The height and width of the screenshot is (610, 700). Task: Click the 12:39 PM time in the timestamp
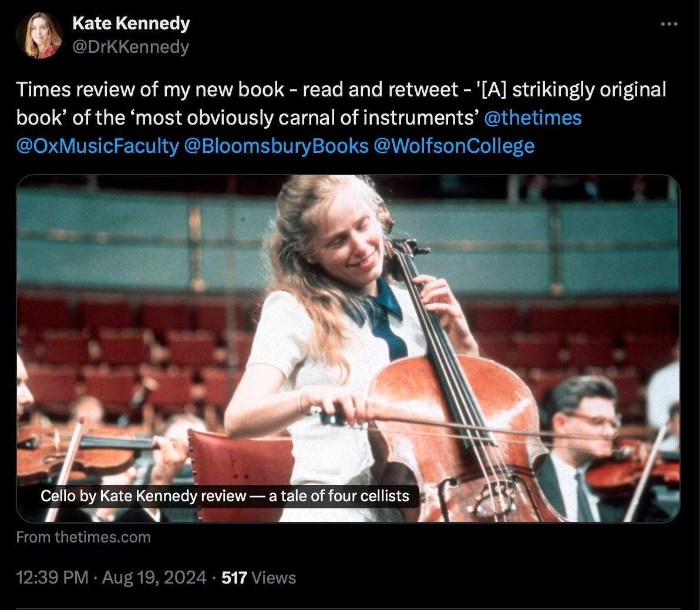52,578
